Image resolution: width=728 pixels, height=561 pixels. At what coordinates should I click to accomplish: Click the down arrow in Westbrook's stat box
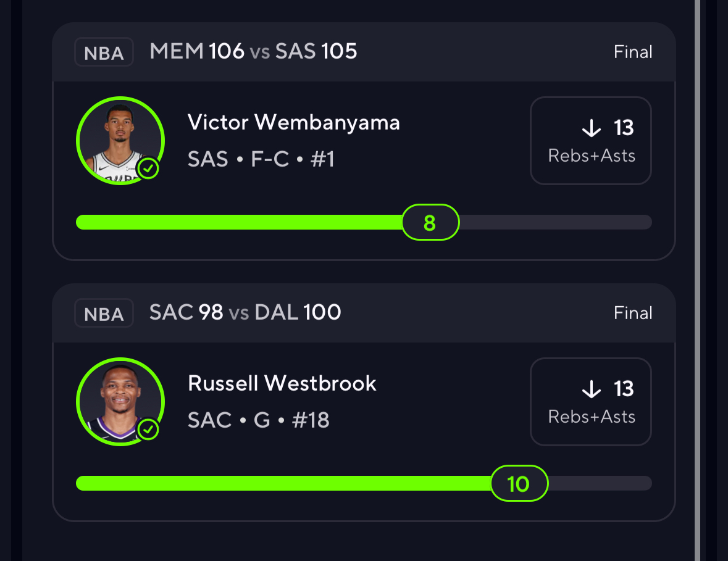(591, 389)
